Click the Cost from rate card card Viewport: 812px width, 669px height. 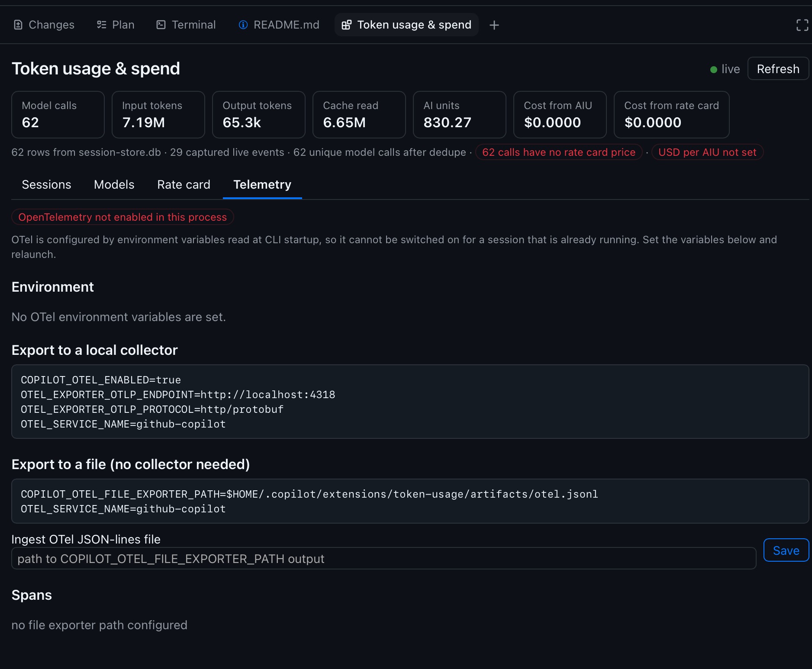click(672, 115)
